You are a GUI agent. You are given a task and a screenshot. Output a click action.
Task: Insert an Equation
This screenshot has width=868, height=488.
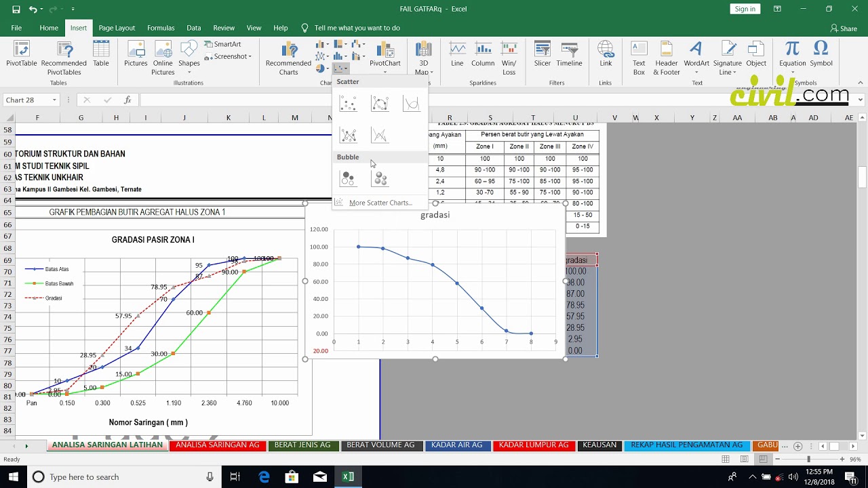pyautogui.click(x=792, y=58)
